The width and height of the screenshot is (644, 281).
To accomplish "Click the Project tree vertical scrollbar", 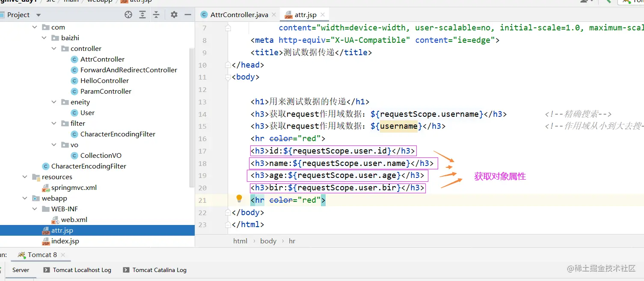I will (192, 118).
